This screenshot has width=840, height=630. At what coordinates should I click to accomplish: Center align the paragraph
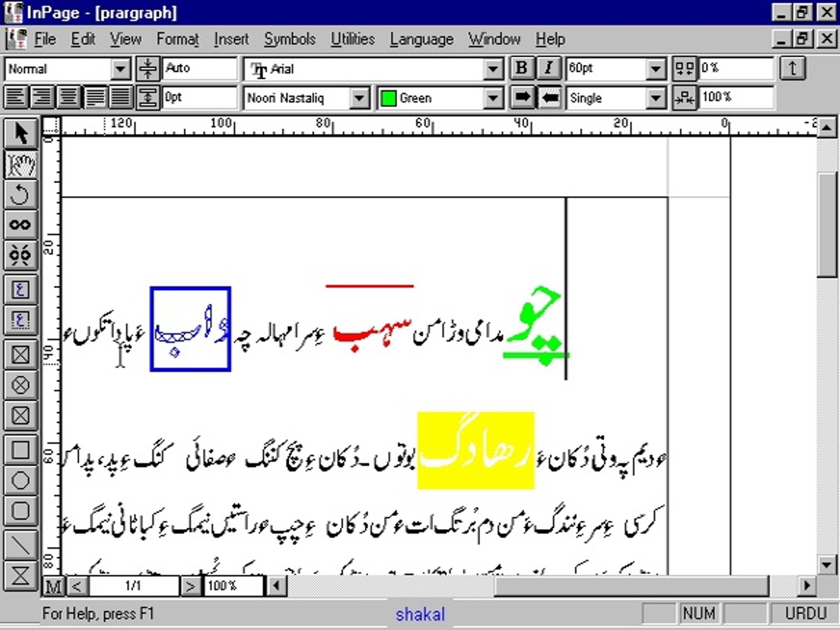(x=68, y=97)
